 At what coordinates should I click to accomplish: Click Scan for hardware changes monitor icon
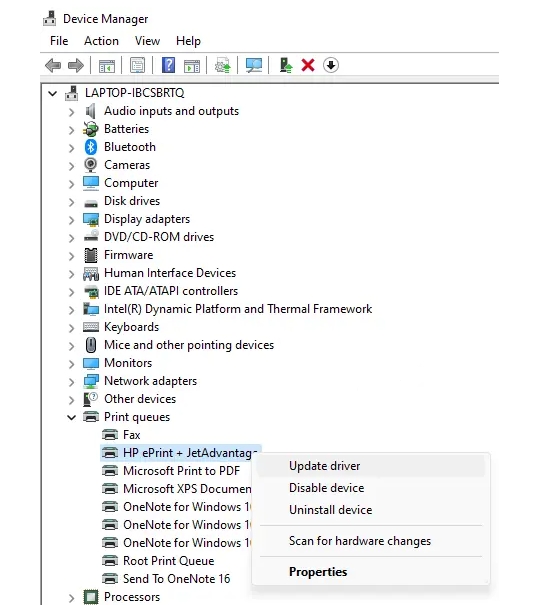pyautogui.click(x=254, y=65)
